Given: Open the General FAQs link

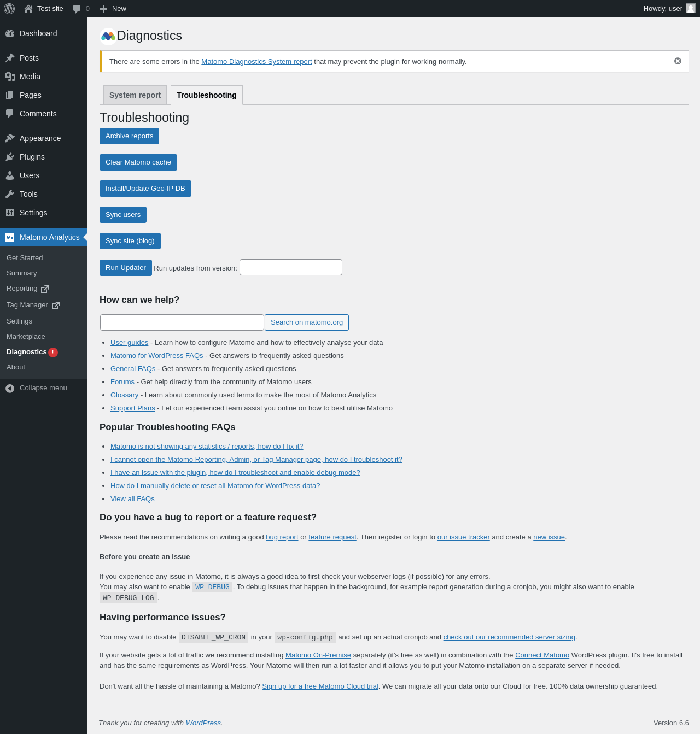Looking at the screenshot, I should (x=133, y=369).
